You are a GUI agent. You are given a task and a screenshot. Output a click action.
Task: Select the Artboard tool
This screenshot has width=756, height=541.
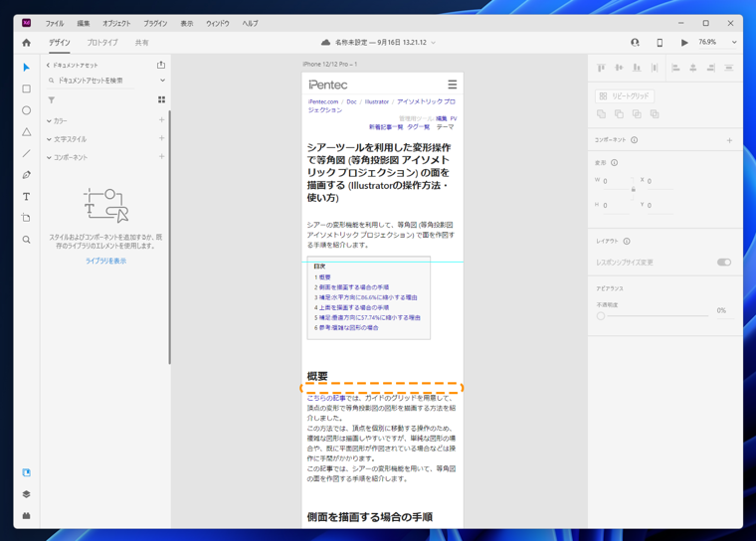tap(27, 218)
